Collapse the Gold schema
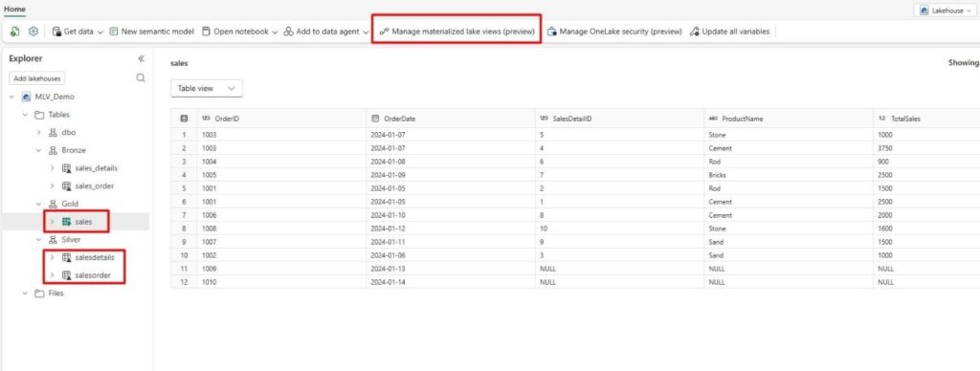 [x=38, y=204]
